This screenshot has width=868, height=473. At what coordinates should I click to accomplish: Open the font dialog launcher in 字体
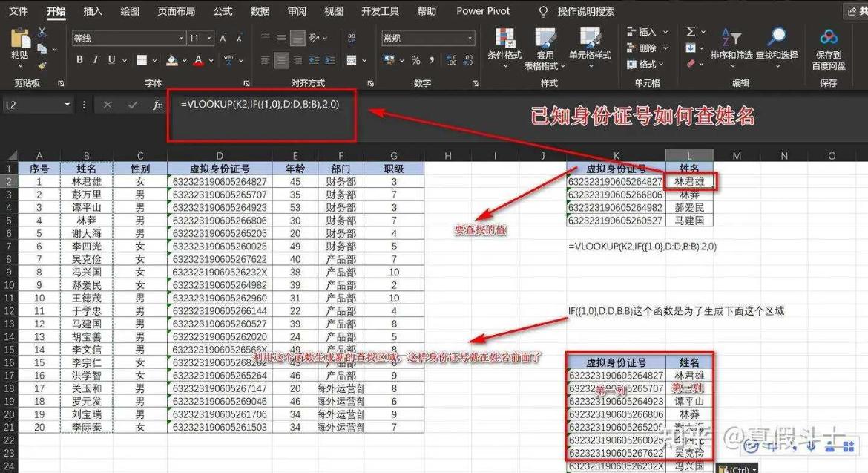(246, 83)
